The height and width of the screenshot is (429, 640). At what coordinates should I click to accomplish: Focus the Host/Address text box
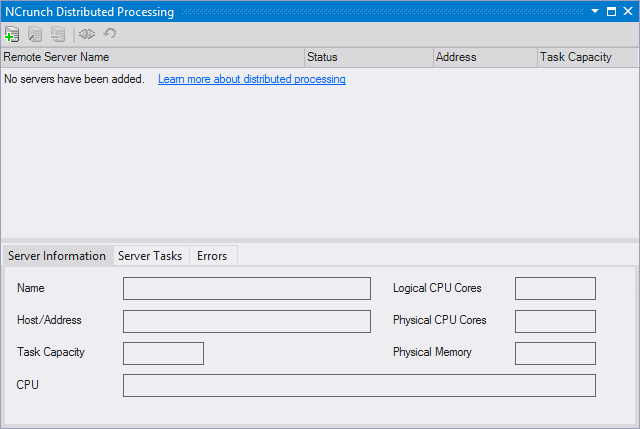[246, 321]
